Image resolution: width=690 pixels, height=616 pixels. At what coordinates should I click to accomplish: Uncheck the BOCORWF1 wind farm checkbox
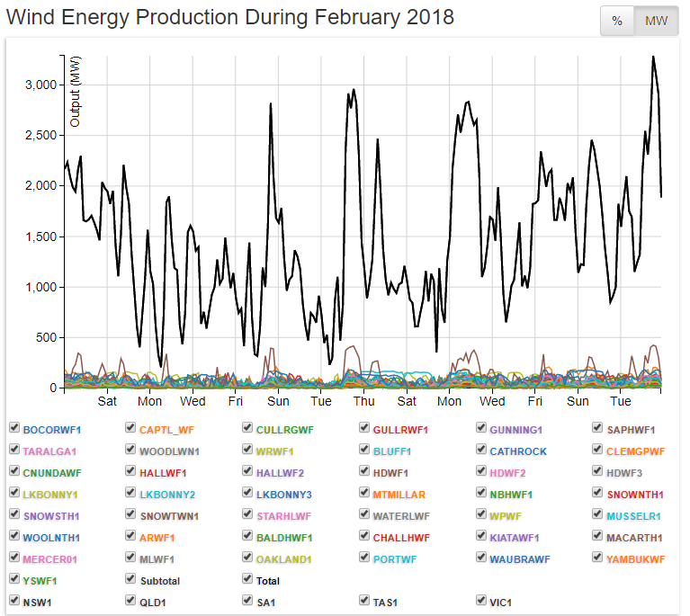click(13, 429)
